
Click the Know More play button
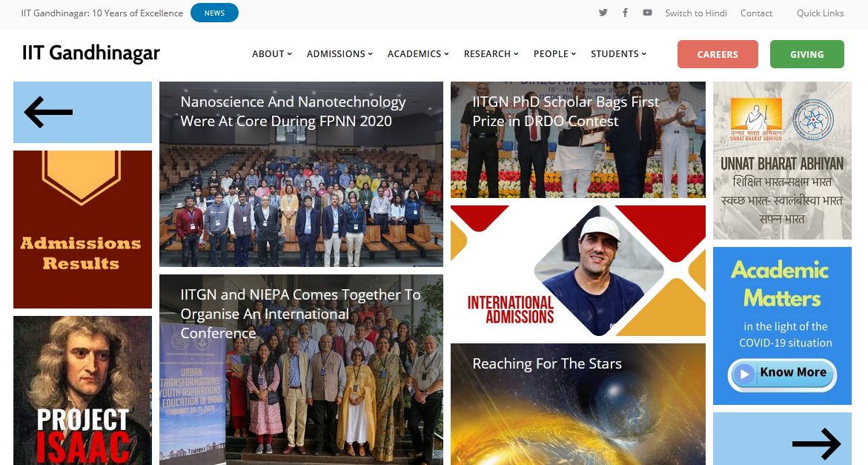(x=782, y=375)
